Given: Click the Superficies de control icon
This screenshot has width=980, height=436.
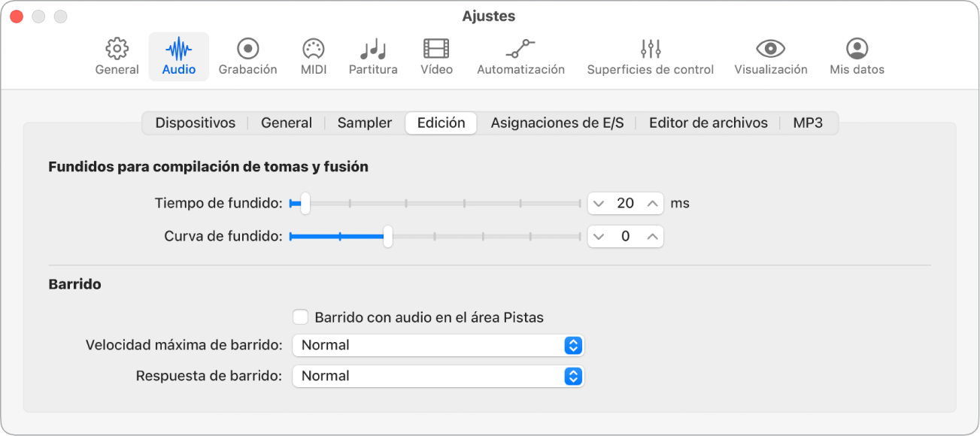Looking at the screenshot, I should point(649,55).
